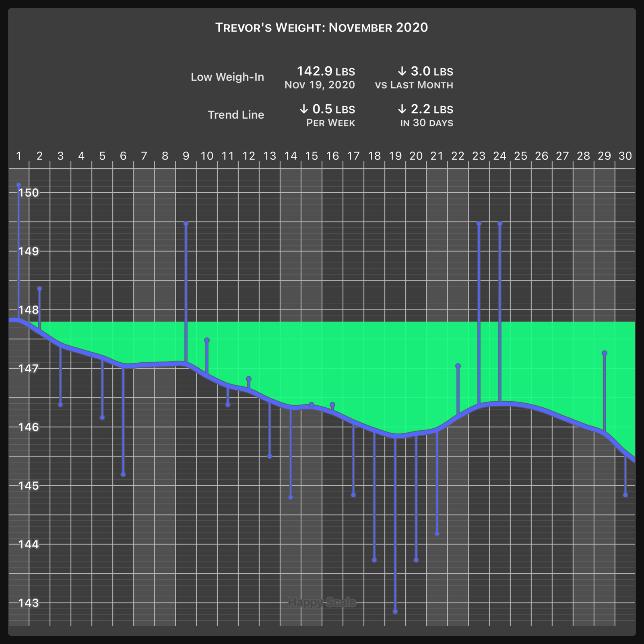Tap the Happy Scale watermark
644x644 pixels.
pos(322,603)
